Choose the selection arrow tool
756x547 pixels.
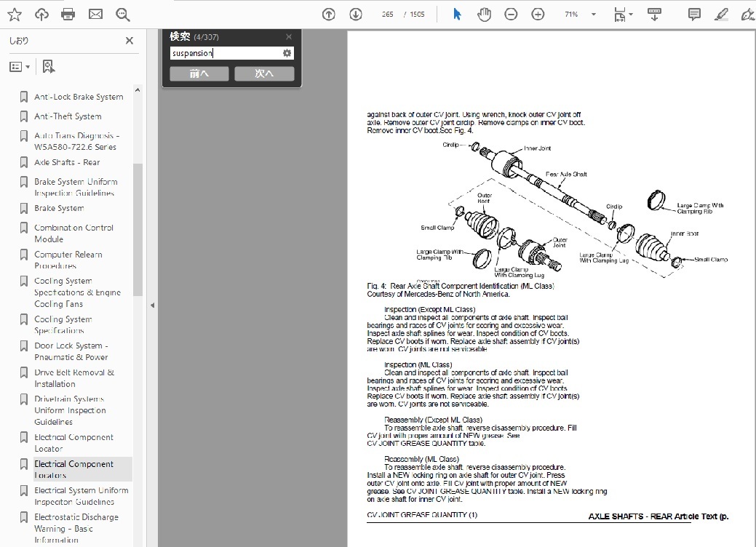point(457,15)
